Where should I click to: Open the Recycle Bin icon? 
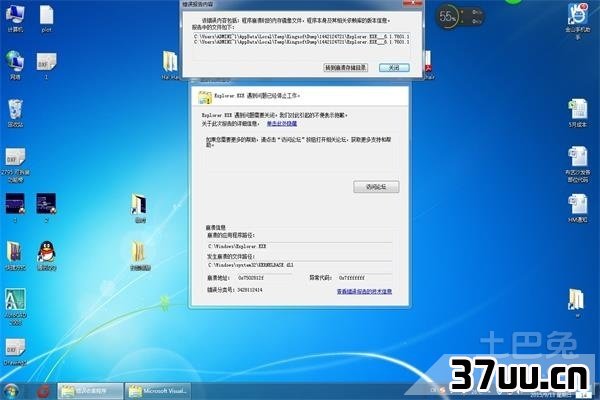(15, 113)
